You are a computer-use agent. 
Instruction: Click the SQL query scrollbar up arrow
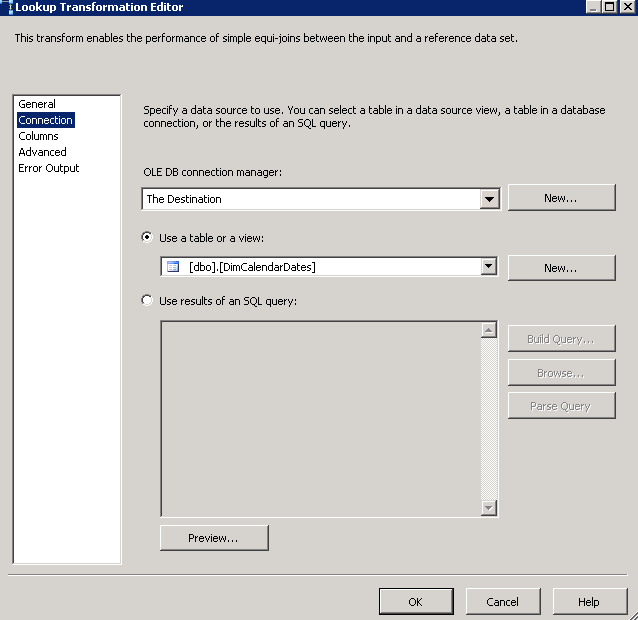489,330
